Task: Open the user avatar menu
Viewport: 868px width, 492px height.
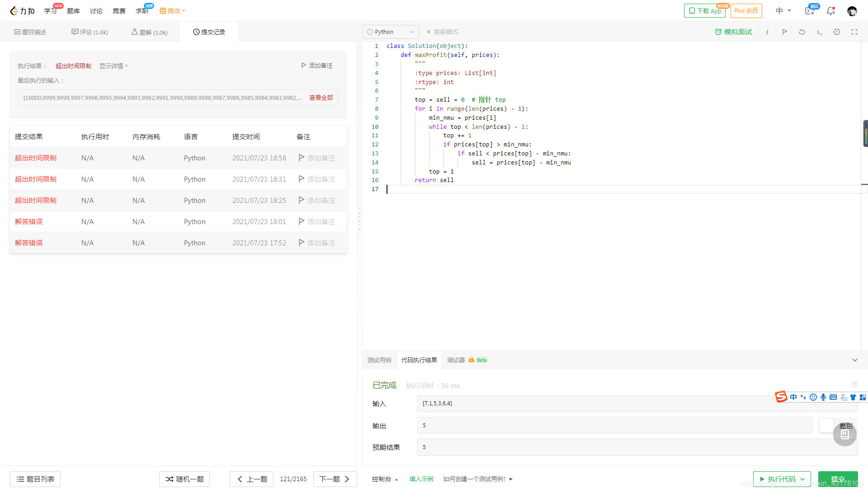Action: pyautogui.click(x=852, y=11)
